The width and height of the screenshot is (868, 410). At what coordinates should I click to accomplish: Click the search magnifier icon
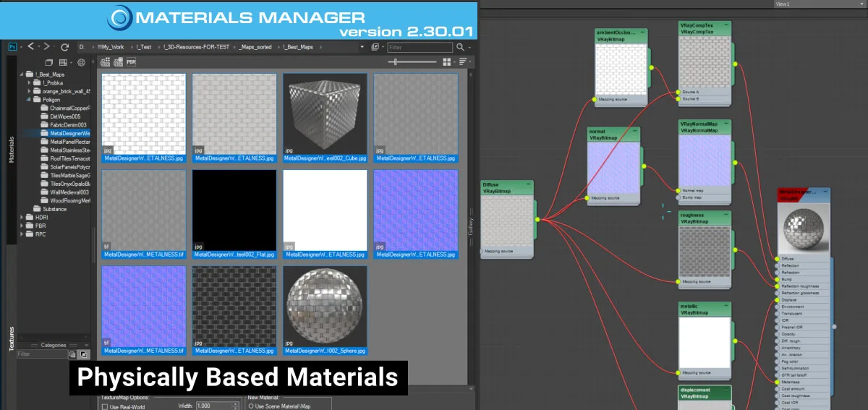pos(460,47)
